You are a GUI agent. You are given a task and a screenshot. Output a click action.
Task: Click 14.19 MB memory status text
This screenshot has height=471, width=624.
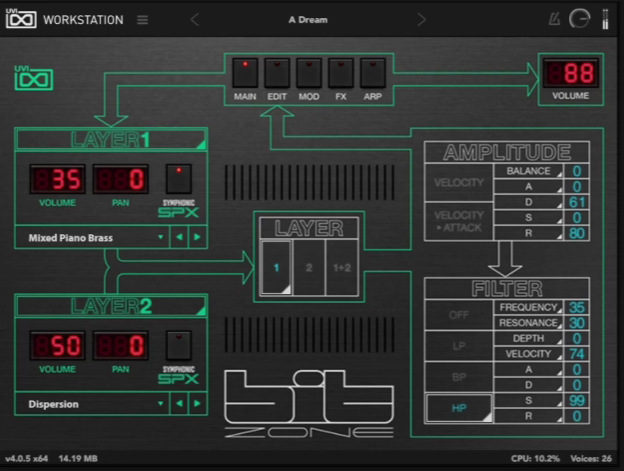(78, 459)
